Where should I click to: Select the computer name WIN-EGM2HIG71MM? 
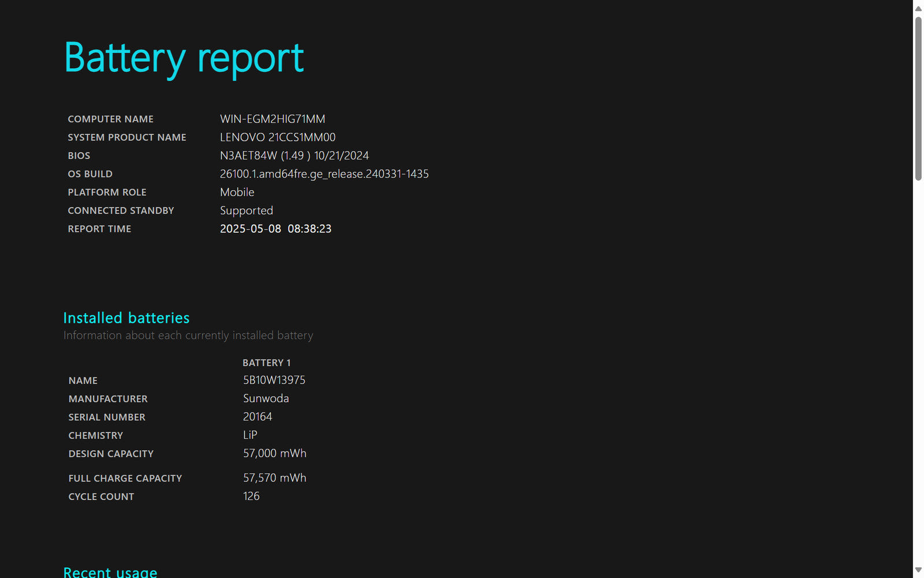[x=273, y=119]
